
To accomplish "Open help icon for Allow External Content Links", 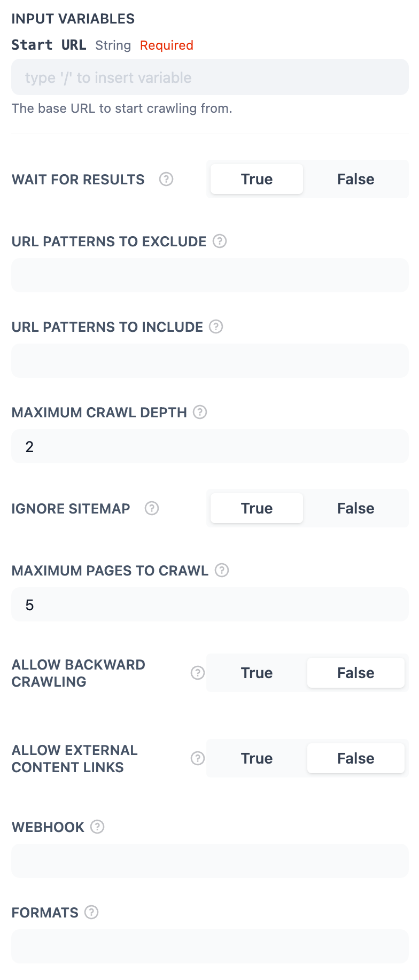I will click(x=198, y=758).
